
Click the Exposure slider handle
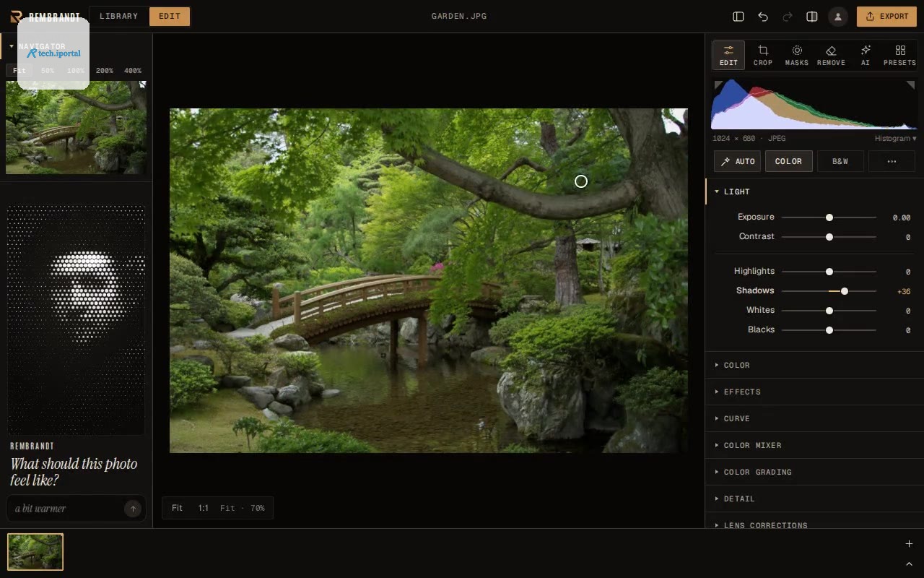coord(829,217)
